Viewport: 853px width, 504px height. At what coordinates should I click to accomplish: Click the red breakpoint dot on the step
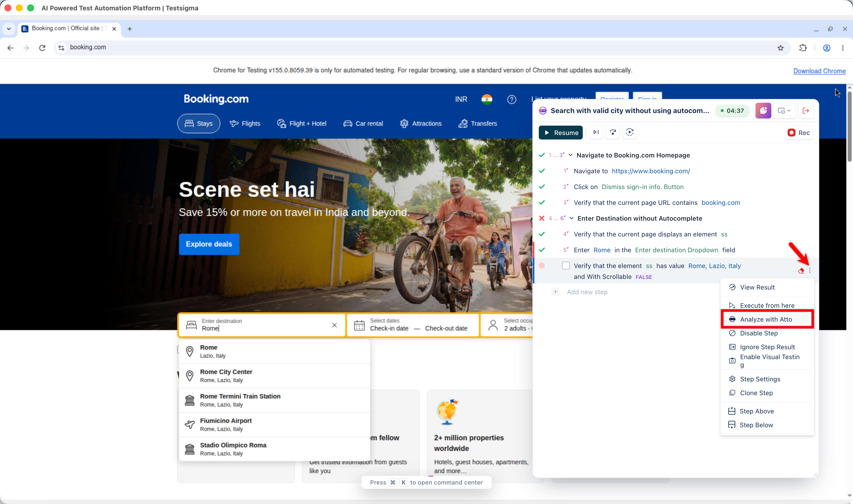[x=542, y=266]
